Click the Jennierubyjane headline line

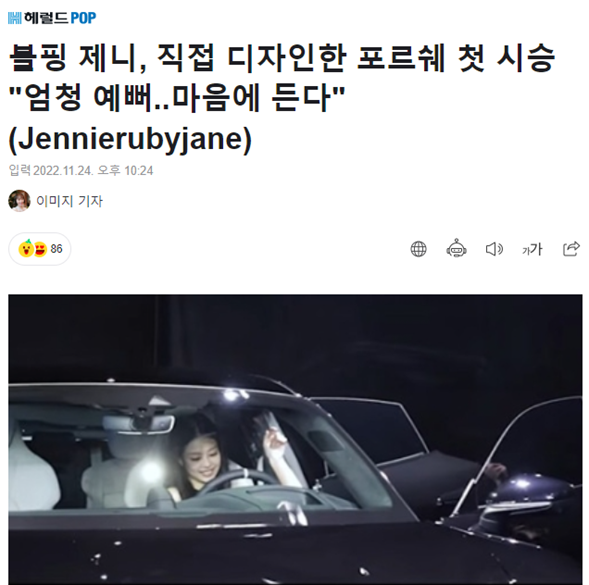tap(130, 140)
